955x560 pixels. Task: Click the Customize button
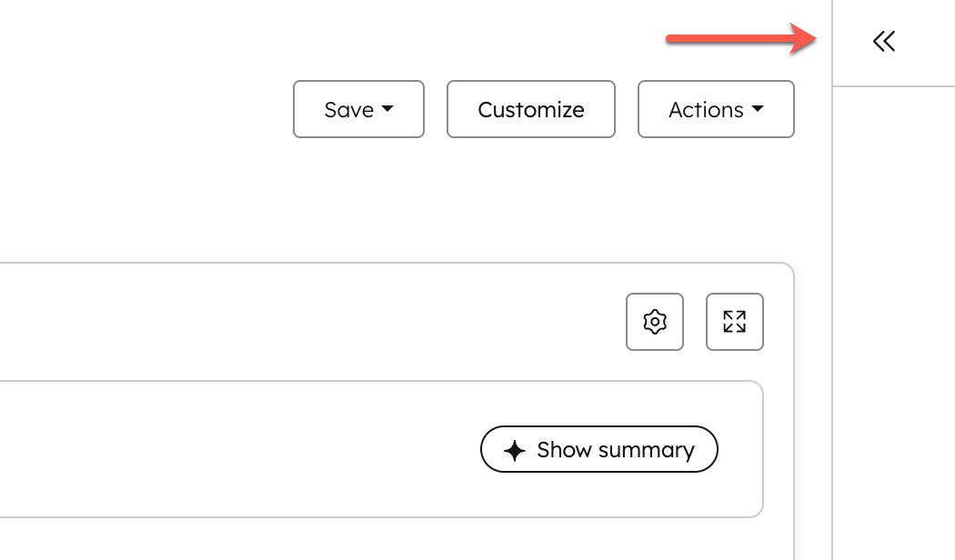click(x=530, y=109)
